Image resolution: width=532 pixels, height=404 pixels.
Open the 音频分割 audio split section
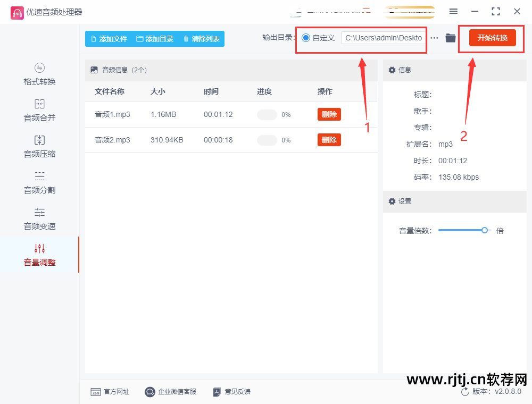tap(39, 183)
